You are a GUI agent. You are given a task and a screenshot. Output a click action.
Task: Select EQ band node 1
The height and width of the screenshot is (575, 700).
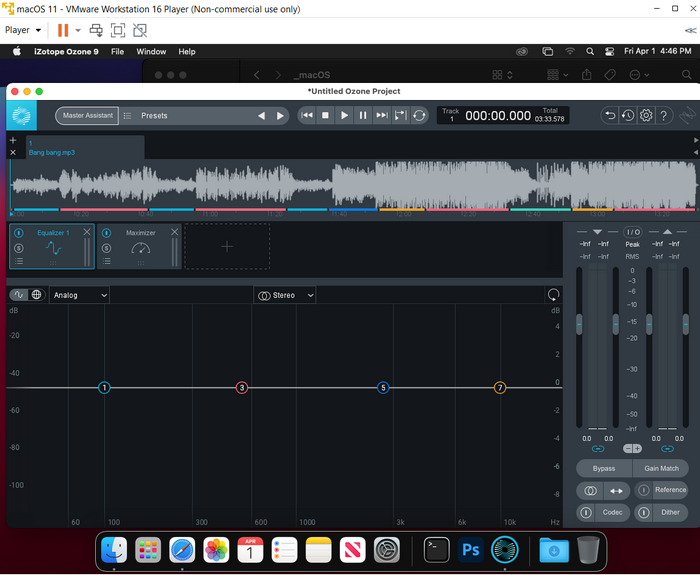pos(104,388)
